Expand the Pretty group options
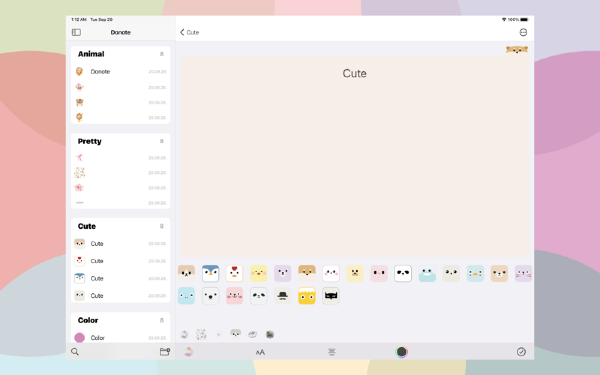Screen dimensions: 600x375 coord(161,141)
